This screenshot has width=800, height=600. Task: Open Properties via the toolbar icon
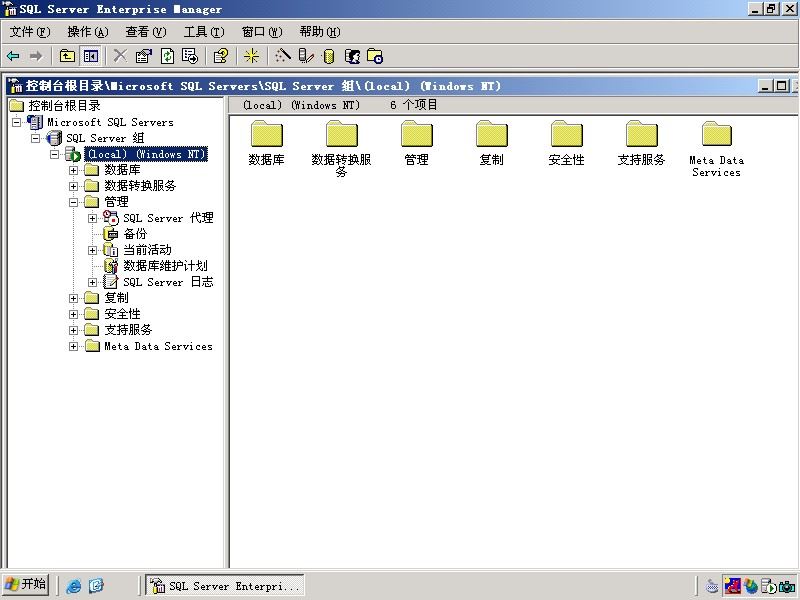tap(144, 56)
